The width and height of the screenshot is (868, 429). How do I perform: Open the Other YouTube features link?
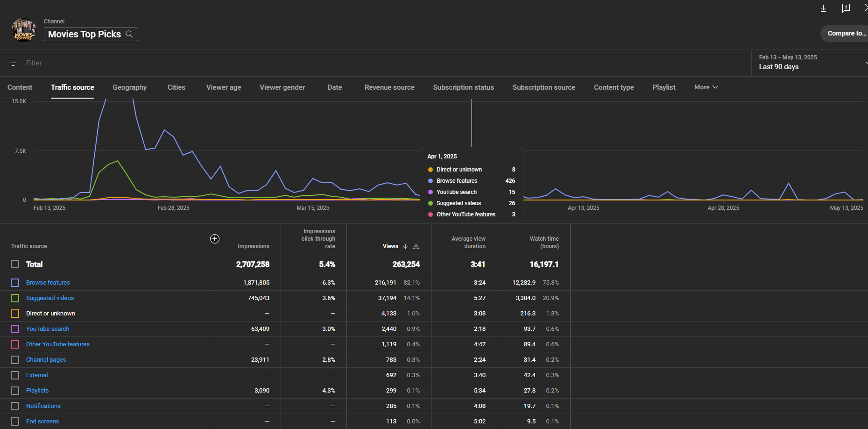(x=58, y=344)
